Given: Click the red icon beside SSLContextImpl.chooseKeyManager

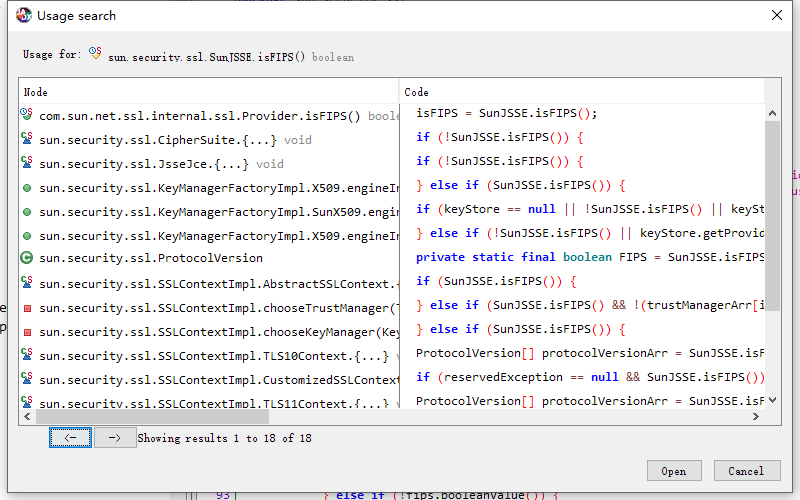Looking at the screenshot, I should click(x=27, y=332).
